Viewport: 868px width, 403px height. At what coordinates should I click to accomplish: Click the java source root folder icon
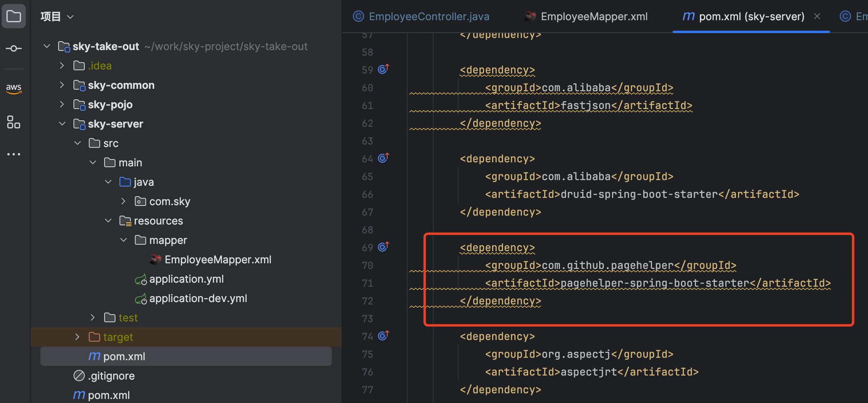click(125, 182)
